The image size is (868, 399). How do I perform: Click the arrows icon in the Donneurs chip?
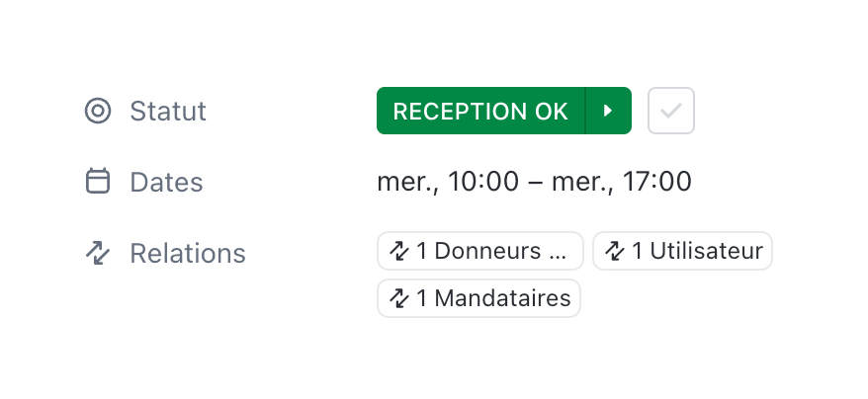[399, 251]
